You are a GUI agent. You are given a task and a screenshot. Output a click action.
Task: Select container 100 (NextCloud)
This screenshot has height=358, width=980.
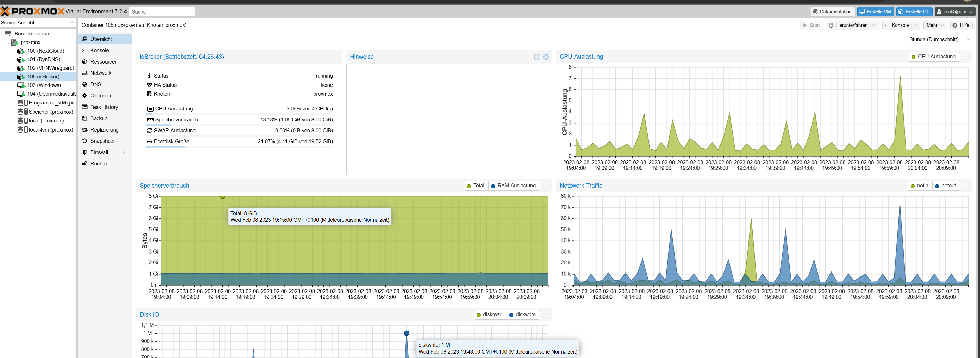click(x=45, y=51)
